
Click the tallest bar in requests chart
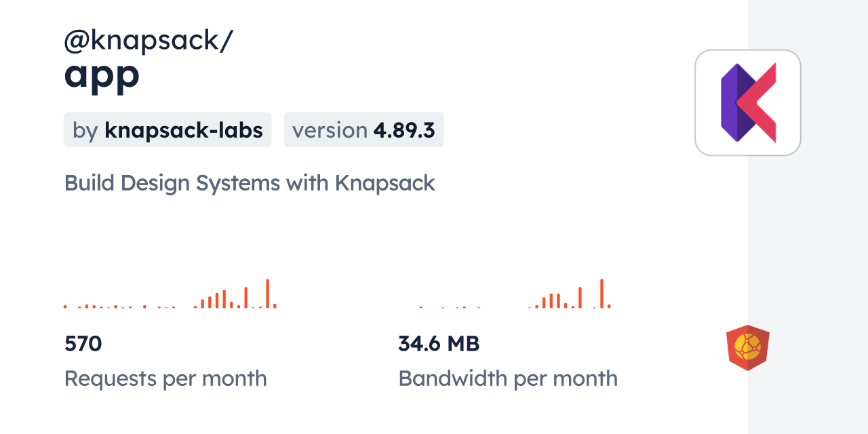268,294
